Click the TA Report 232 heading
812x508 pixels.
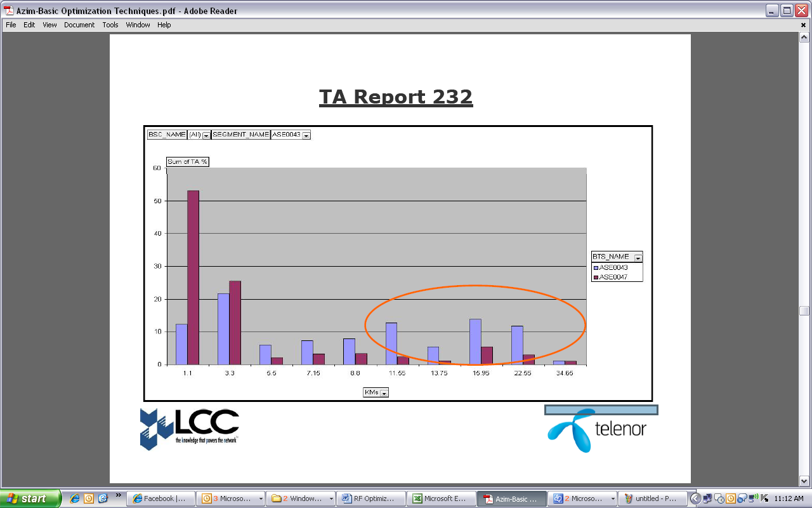click(396, 97)
